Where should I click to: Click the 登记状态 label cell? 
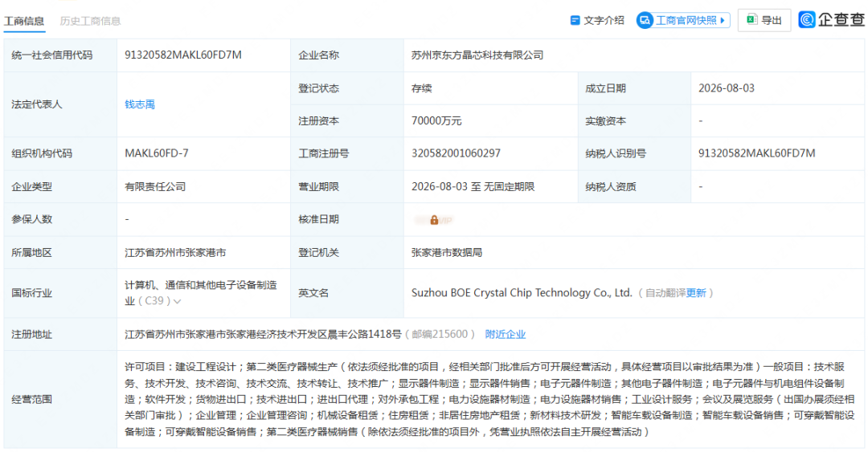[347, 88]
